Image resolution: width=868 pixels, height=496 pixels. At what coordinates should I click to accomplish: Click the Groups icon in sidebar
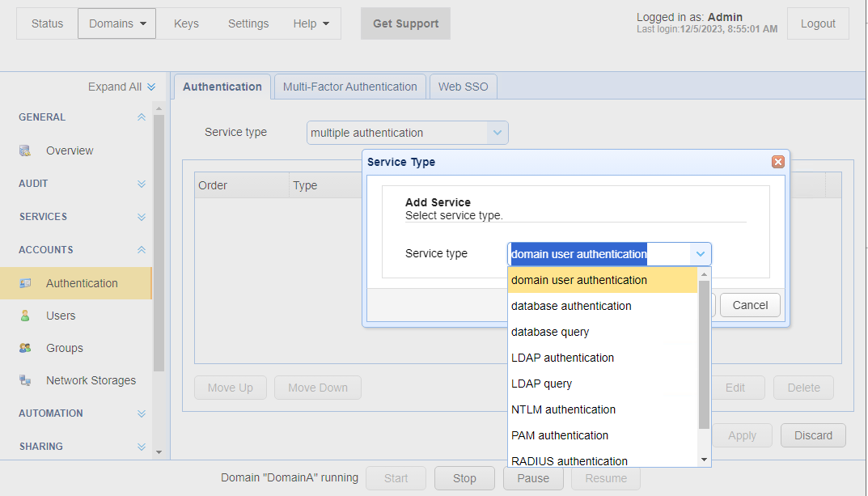(x=25, y=348)
